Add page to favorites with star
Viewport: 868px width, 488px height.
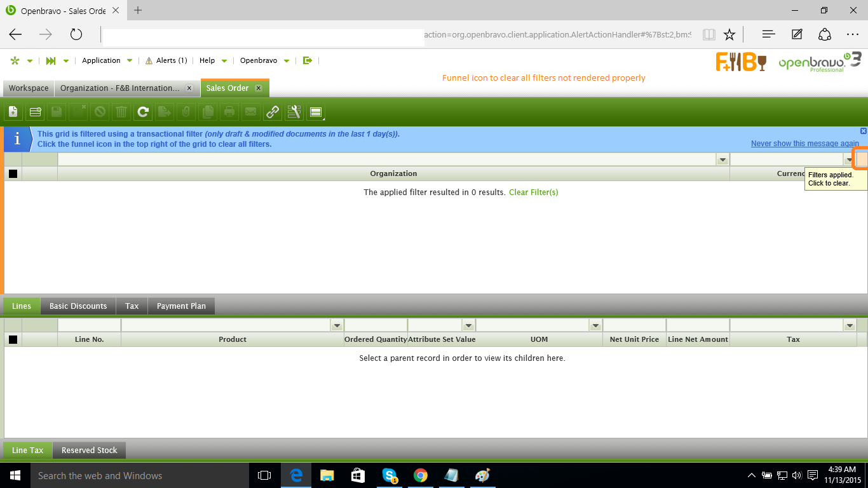(729, 34)
